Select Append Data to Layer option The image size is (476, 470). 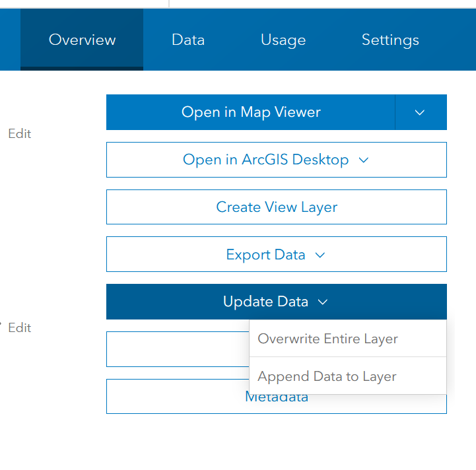click(x=327, y=377)
